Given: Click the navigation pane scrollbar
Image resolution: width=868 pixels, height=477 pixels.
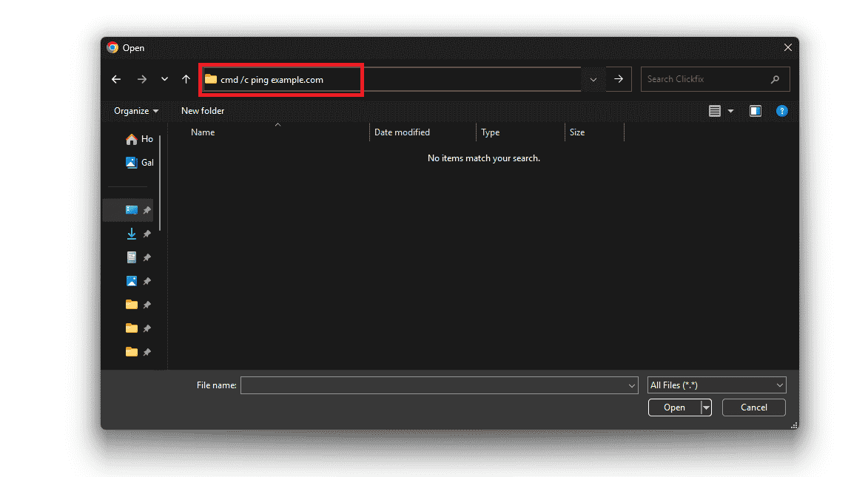Looking at the screenshot, I should pyautogui.click(x=160, y=183).
